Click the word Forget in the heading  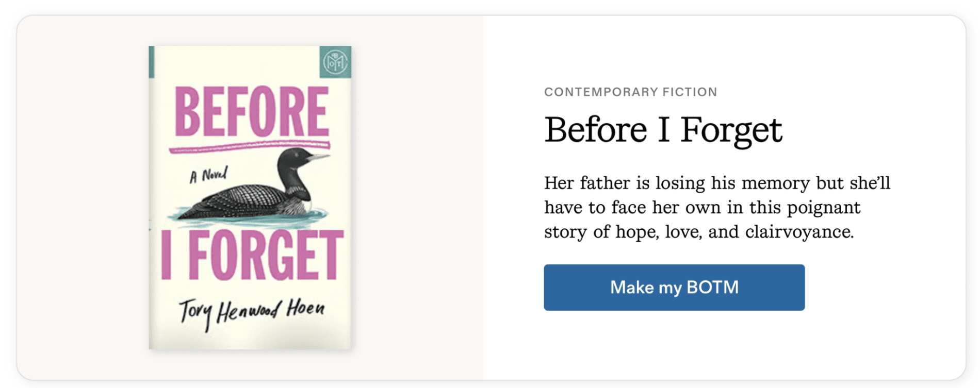pos(731,129)
